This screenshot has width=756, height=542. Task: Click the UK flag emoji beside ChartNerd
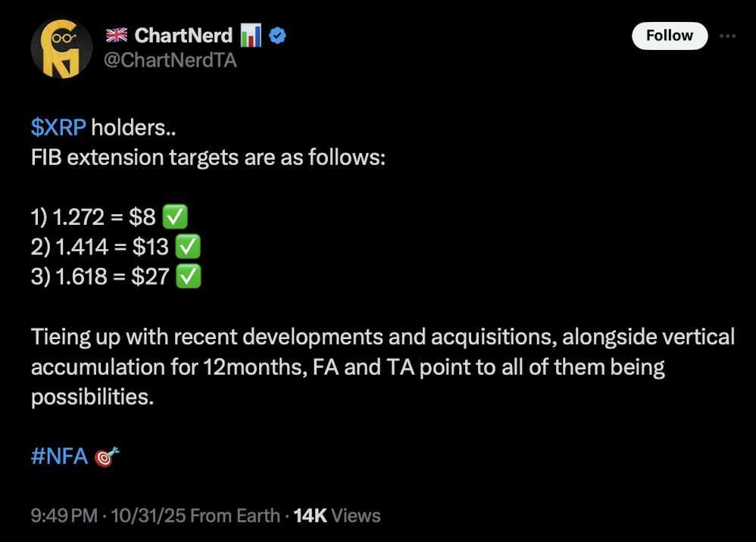(116, 35)
